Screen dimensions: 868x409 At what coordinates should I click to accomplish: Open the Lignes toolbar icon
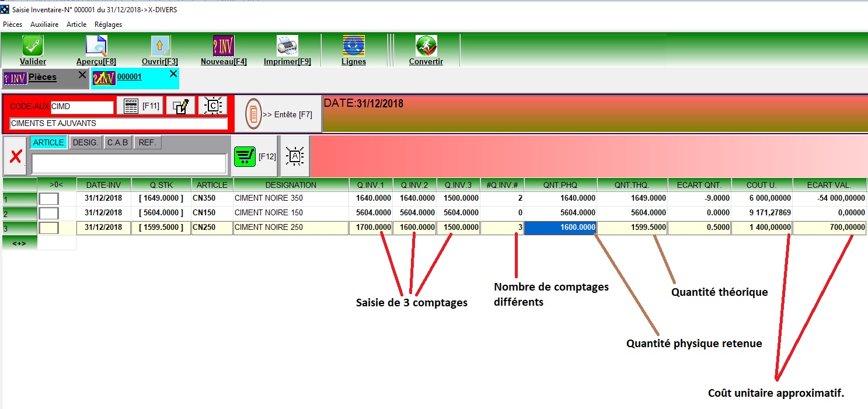pyautogui.click(x=354, y=46)
